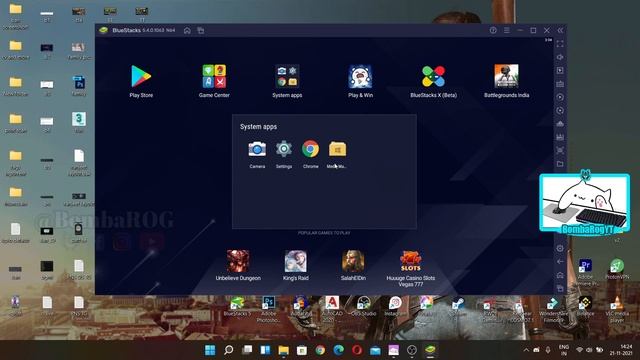The image size is (640, 360).
Task: Select ProtonVPN desktop shortcut
Action: coord(617,269)
